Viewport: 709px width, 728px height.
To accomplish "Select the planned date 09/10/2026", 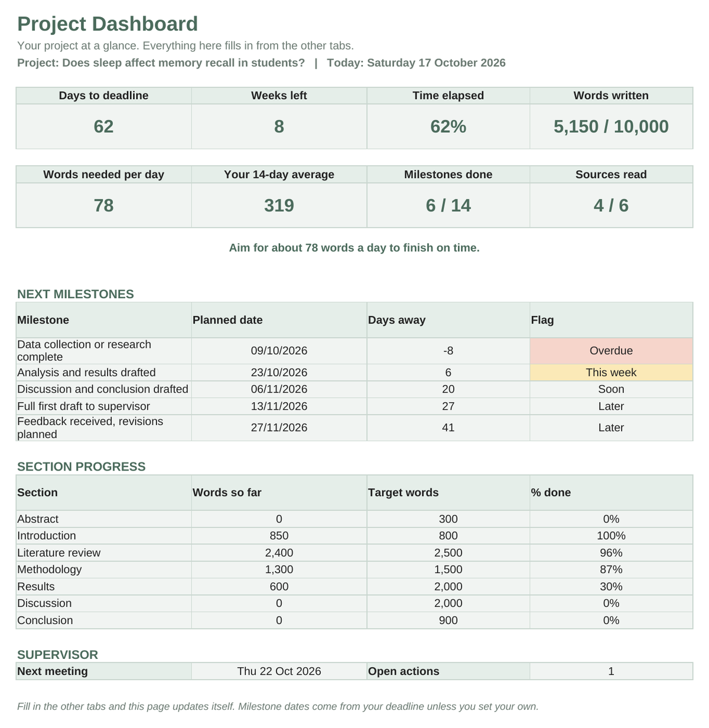I will pyautogui.click(x=279, y=351).
